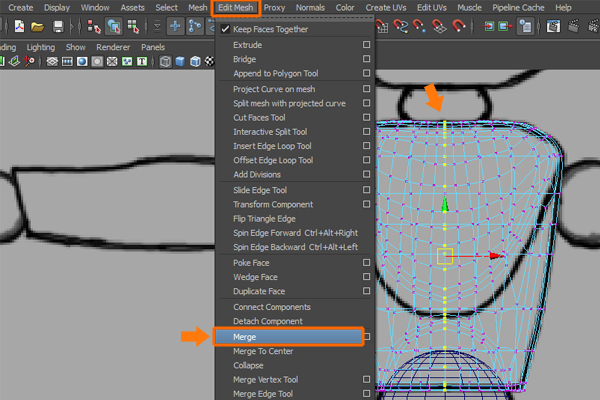
Task: Open Insert Edge Loop Tool options box
Action: pyautogui.click(x=367, y=146)
